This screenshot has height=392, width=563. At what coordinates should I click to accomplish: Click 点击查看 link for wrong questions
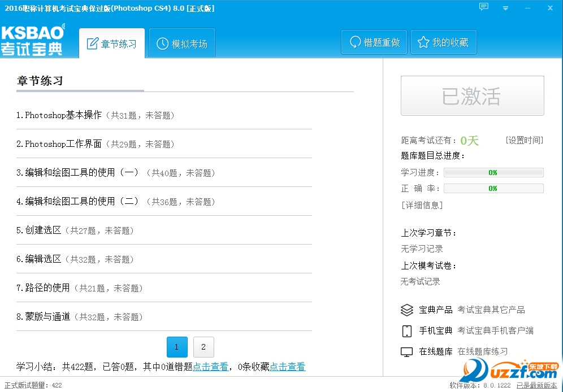tap(211, 367)
